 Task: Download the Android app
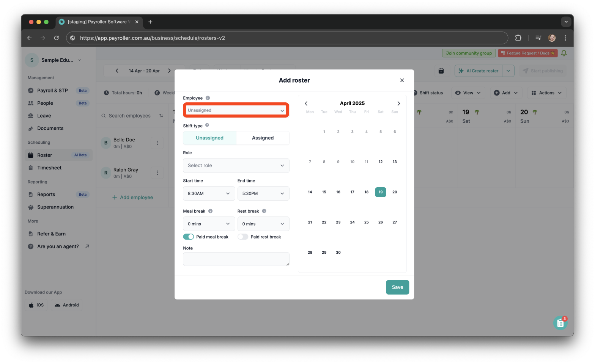tap(66, 305)
